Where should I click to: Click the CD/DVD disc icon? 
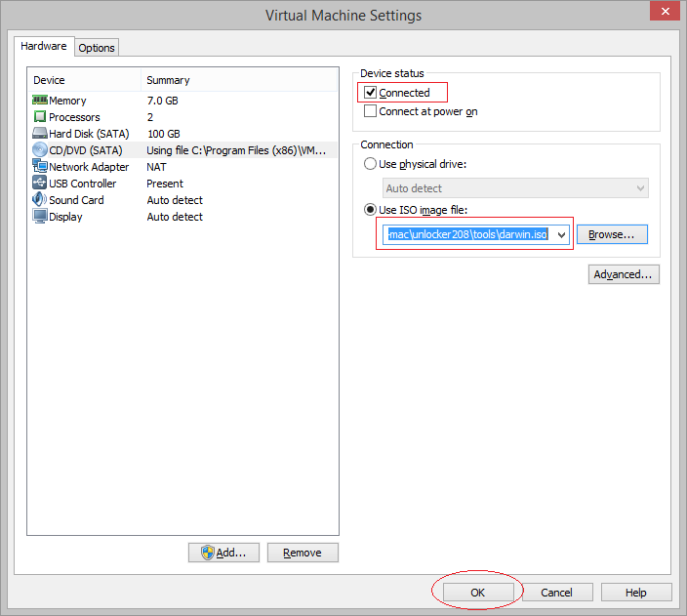coord(39,149)
